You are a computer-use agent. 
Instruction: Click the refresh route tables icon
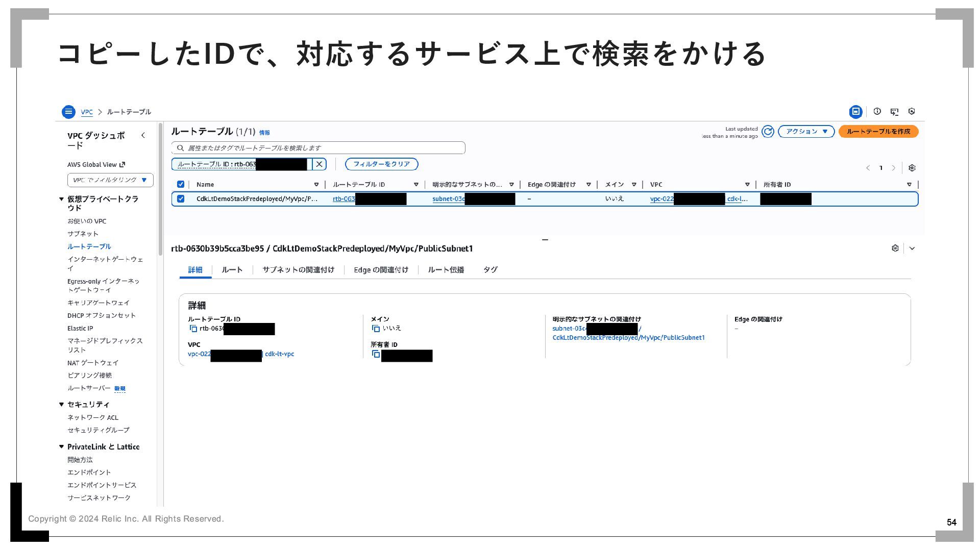[768, 132]
